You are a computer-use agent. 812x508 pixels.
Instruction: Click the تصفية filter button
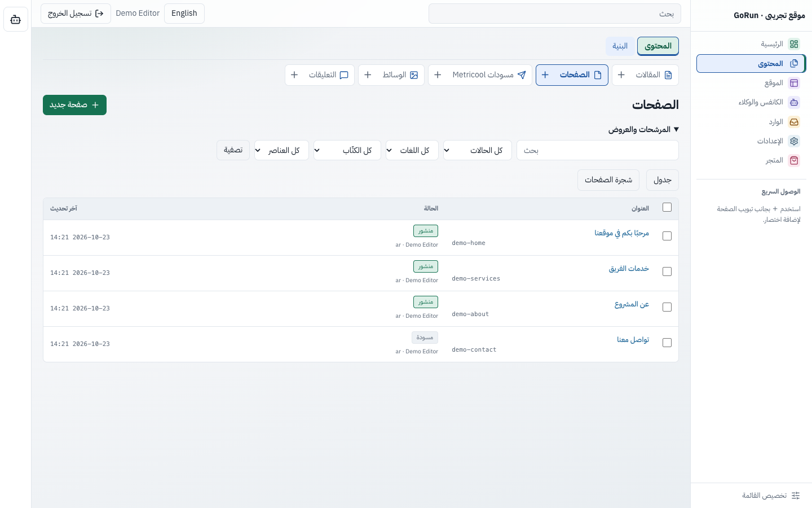pyautogui.click(x=233, y=150)
